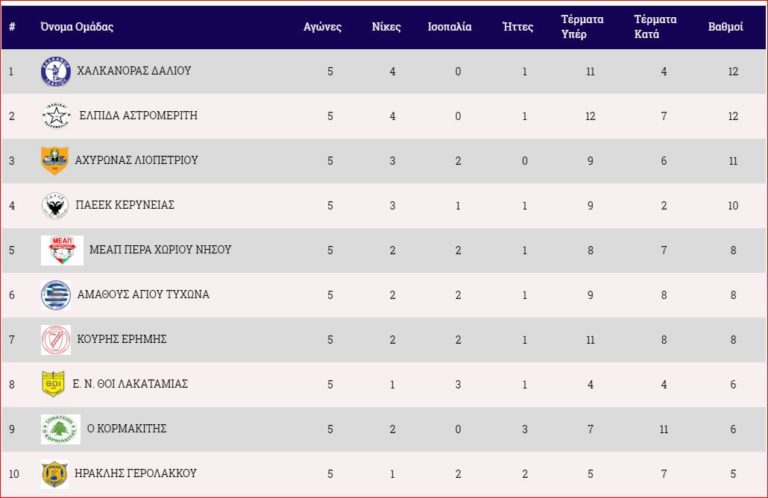Click the Ισοπαλία column header
The width and height of the screenshot is (768, 498).
(x=449, y=27)
